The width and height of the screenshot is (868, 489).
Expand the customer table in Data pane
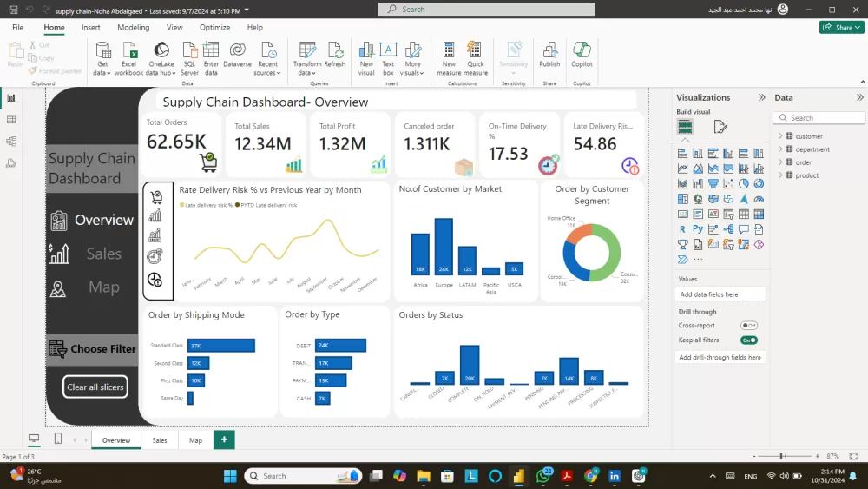(x=780, y=136)
